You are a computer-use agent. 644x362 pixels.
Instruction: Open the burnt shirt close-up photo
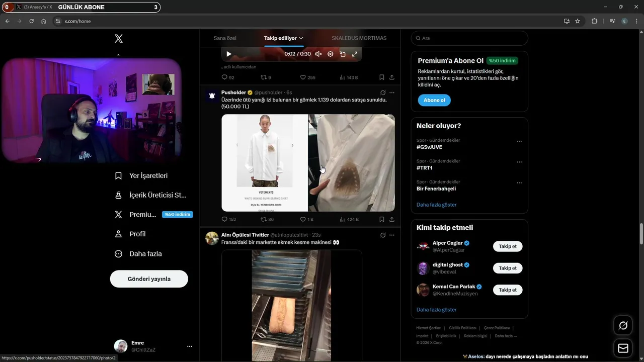[352, 163]
